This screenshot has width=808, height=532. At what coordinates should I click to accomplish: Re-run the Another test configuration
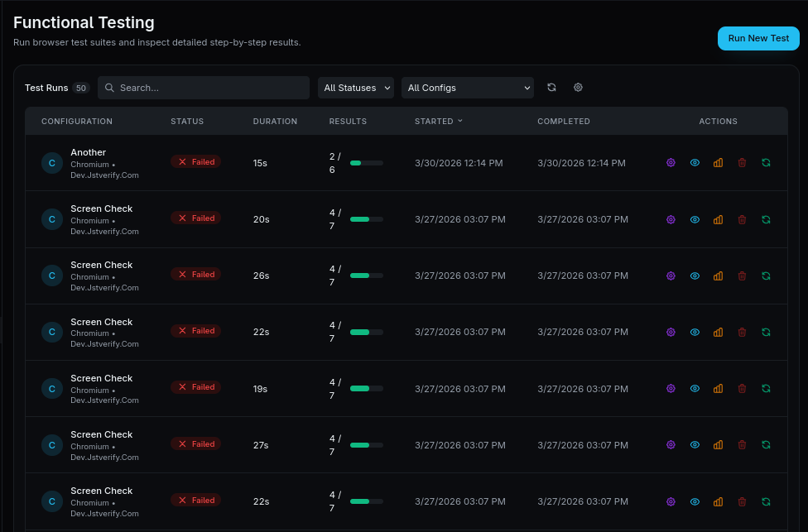point(766,163)
